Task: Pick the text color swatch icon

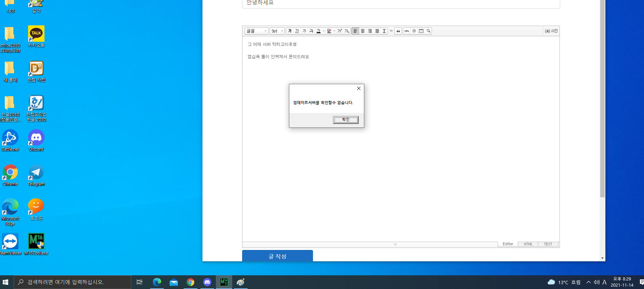Action: (318, 31)
